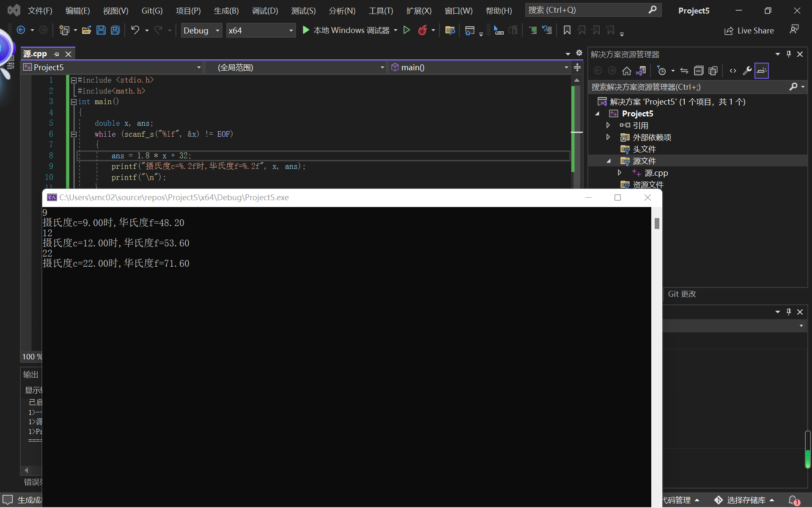This screenshot has width=812, height=508.
Task: Open properties via the wrench icon
Action: coord(747,71)
